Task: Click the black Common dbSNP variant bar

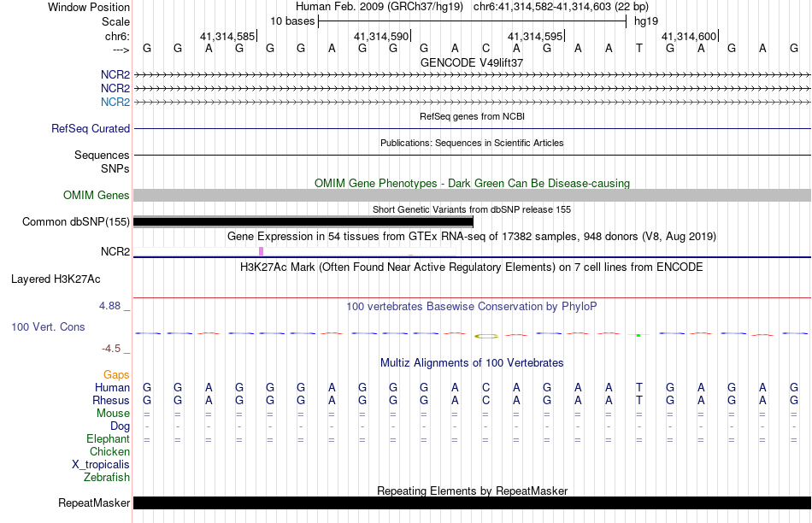Action: point(303,221)
